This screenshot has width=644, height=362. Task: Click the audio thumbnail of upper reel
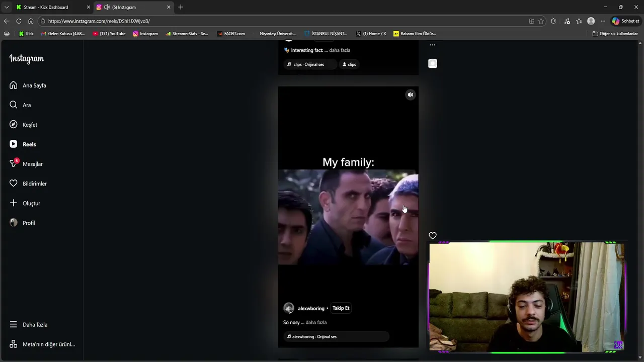tap(433, 63)
